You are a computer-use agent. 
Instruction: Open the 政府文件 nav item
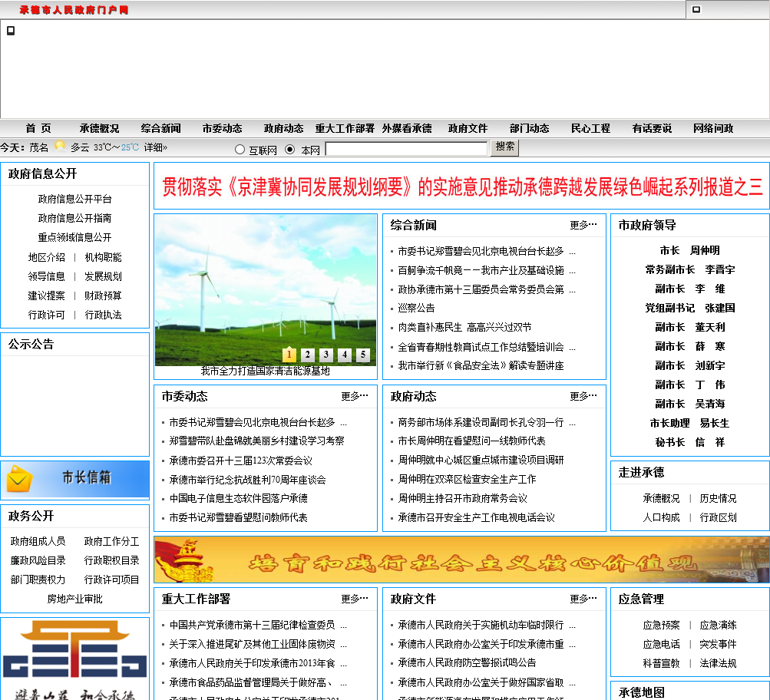(x=468, y=129)
